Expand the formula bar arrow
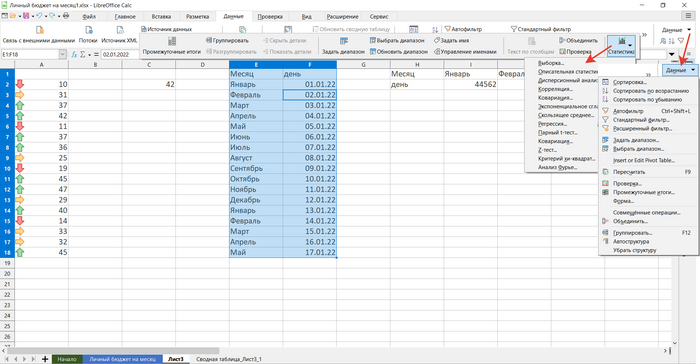 tap(672, 54)
